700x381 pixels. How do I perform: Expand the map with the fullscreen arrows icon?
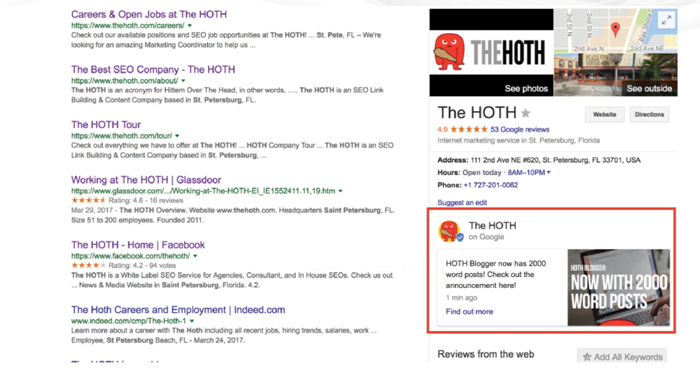(666, 20)
